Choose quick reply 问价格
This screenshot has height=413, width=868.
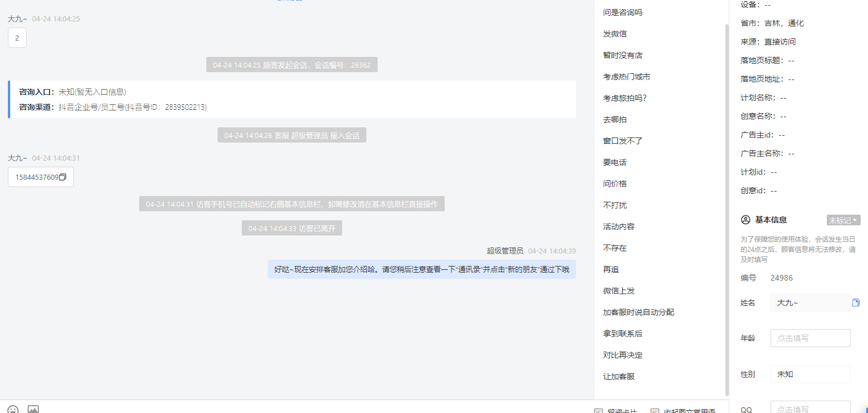[615, 184]
